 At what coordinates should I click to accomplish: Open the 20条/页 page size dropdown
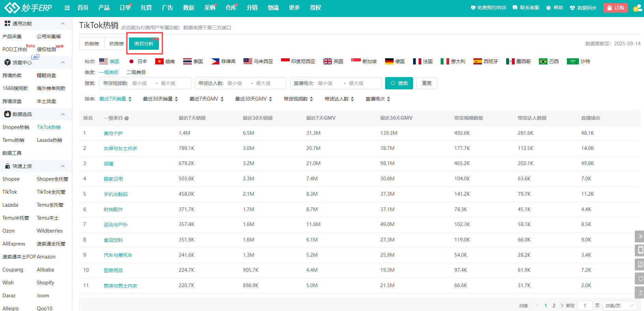coord(619,306)
